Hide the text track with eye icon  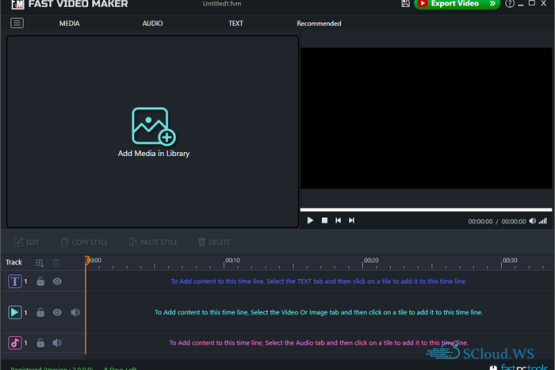pyautogui.click(x=57, y=281)
